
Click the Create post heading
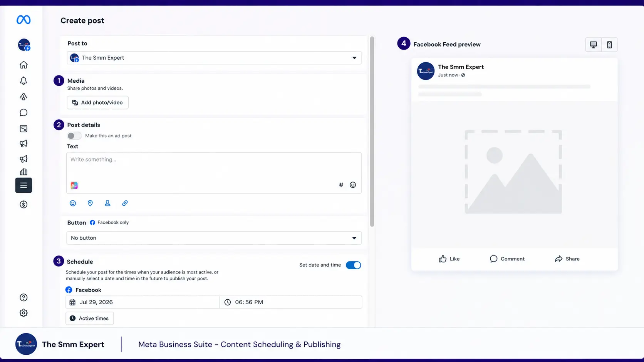tap(82, 21)
